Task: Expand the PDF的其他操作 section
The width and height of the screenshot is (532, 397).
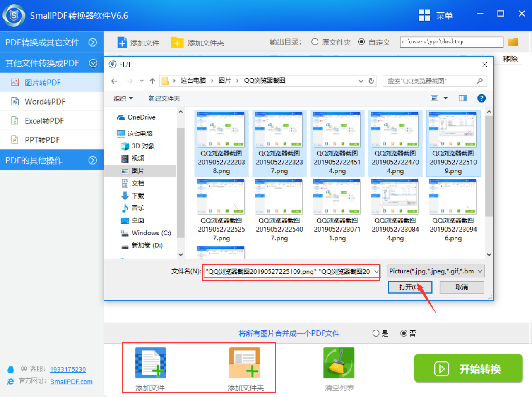Action: click(52, 160)
